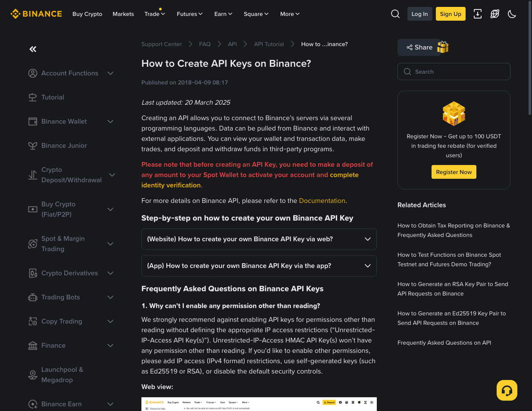Click the gift box icon beside Share
532x411 pixels.
point(443,47)
